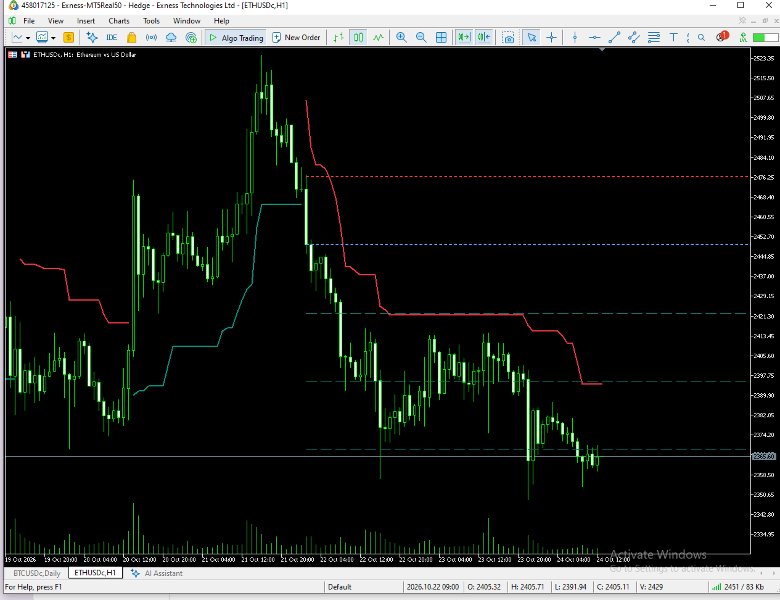Open the Market shopping bag icon
The width and height of the screenshot is (780, 600).
[131, 37]
